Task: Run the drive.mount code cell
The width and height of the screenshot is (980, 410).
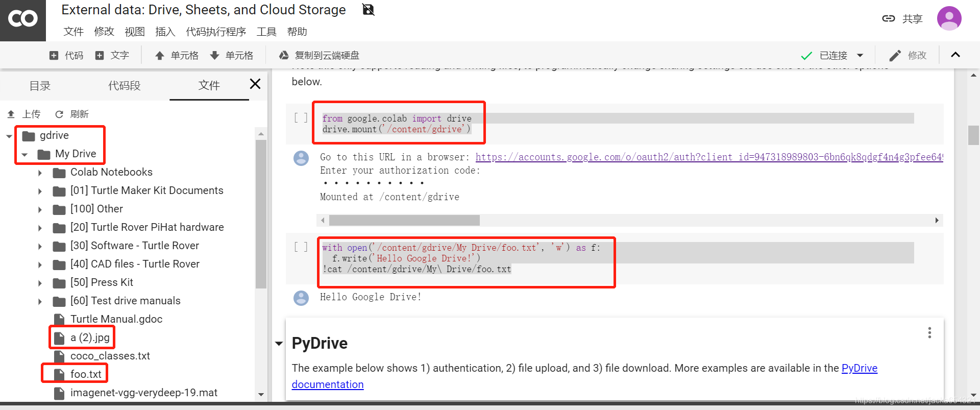Action: point(301,118)
